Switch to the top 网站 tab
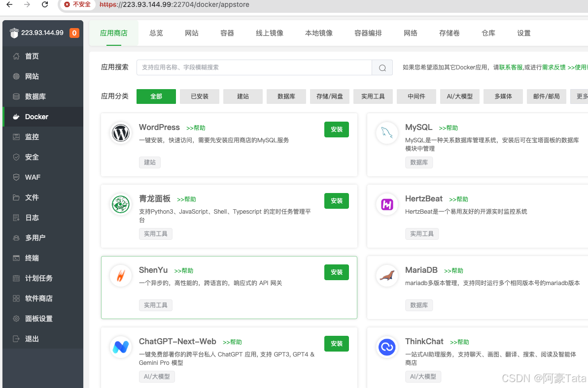 click(x=192, y=33)
